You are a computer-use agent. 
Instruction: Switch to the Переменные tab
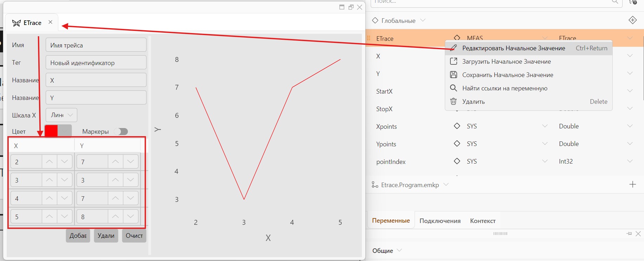[x=391, y=221]
